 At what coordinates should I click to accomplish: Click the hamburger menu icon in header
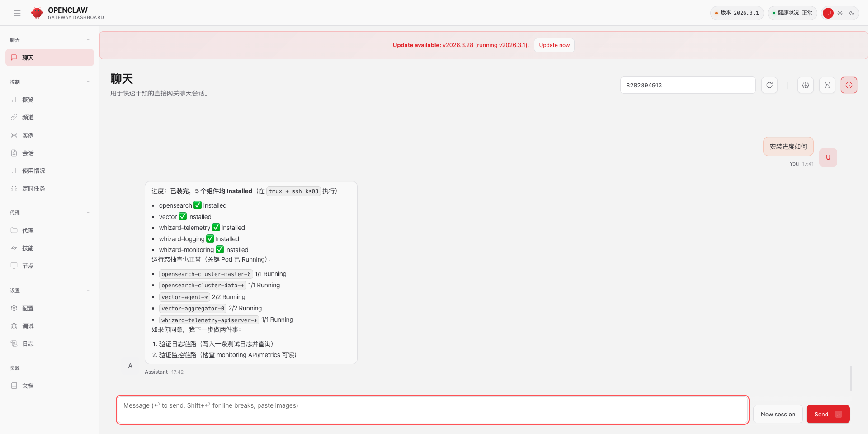click(17, 13)
